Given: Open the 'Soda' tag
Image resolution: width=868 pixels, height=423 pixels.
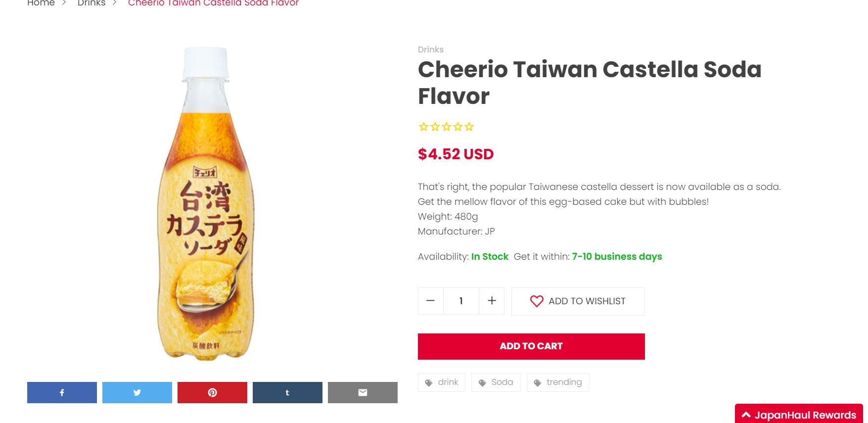Looking at the screenshot, I should pos(496,382).
